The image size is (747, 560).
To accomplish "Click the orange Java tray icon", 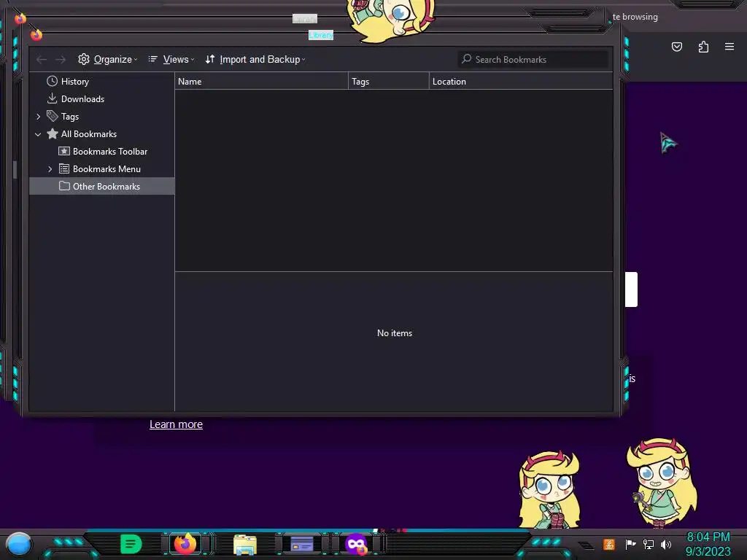I will pyautogui.click(x=609, y=544).
